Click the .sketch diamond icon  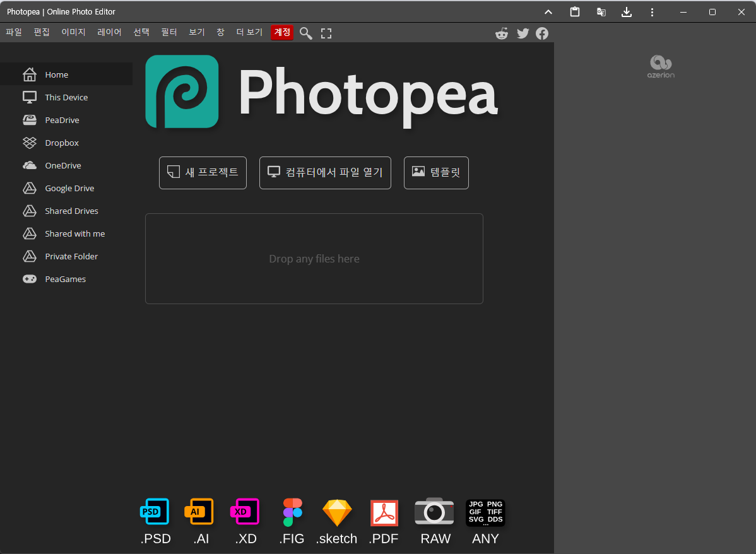337,512
